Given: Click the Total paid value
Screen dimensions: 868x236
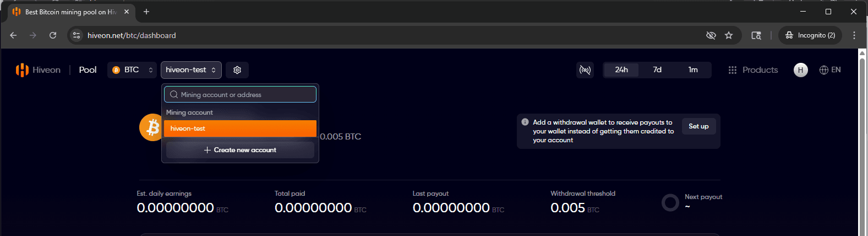Looking at the screenshot, I should (x=313, y=208).
